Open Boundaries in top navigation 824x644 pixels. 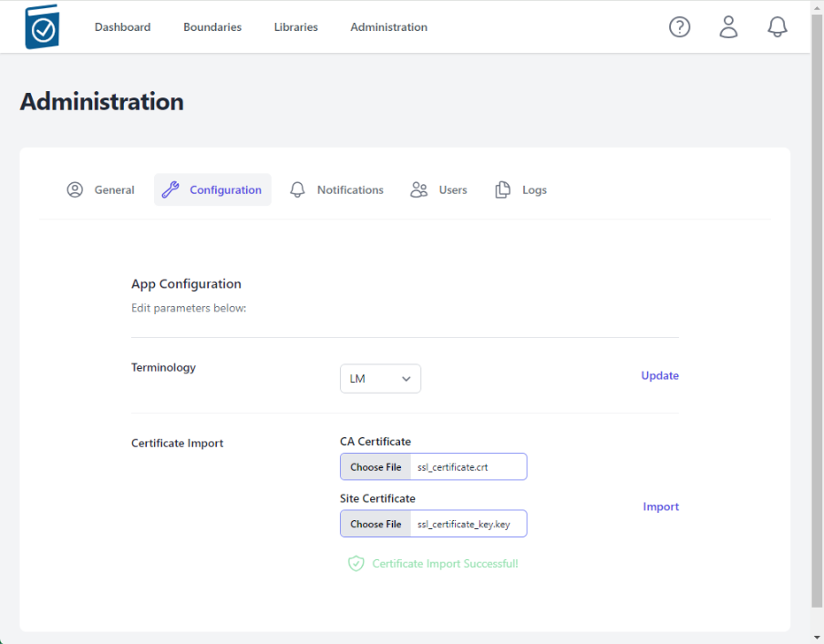tap(212, 26)
